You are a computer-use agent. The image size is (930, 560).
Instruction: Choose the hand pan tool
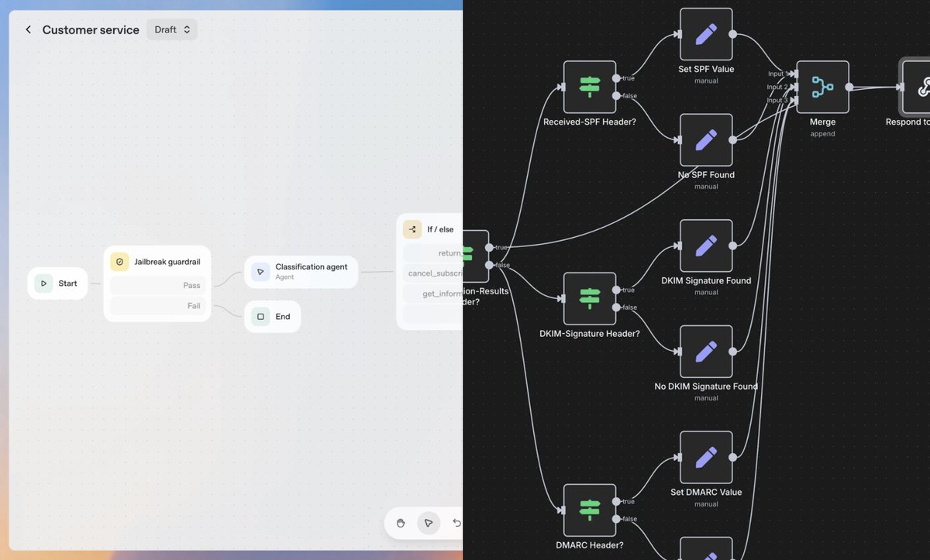pos(401,523)
